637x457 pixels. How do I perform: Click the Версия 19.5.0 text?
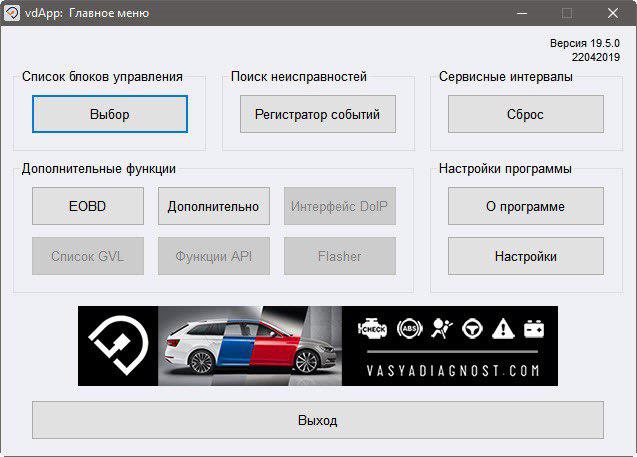click(x=585, y=43)
